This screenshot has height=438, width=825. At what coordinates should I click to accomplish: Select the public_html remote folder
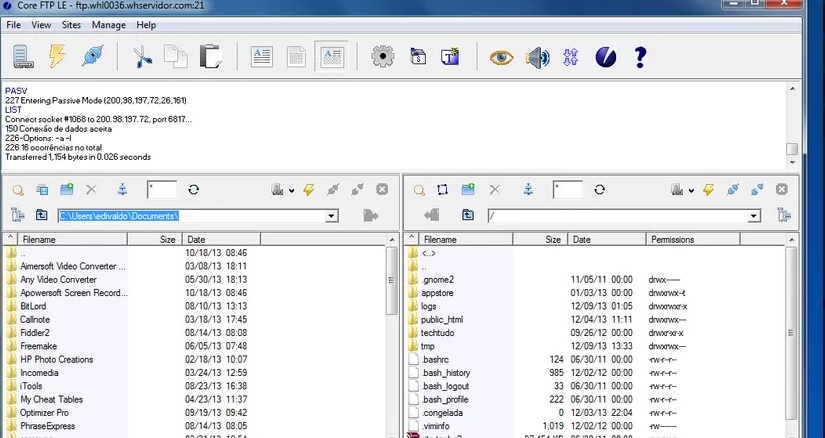pyautogui.click(x=442, y=320)
